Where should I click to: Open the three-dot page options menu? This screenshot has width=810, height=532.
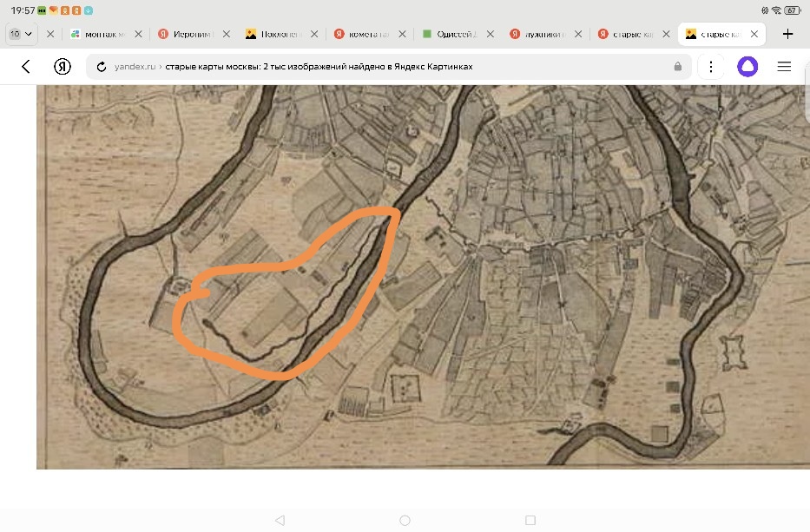click(x=711, y=66)
